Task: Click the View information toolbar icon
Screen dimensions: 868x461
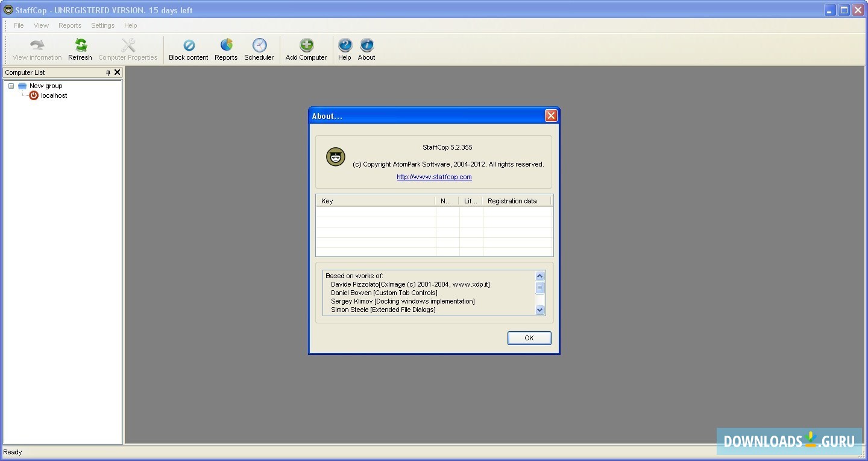Action: [x=37, y=49]
